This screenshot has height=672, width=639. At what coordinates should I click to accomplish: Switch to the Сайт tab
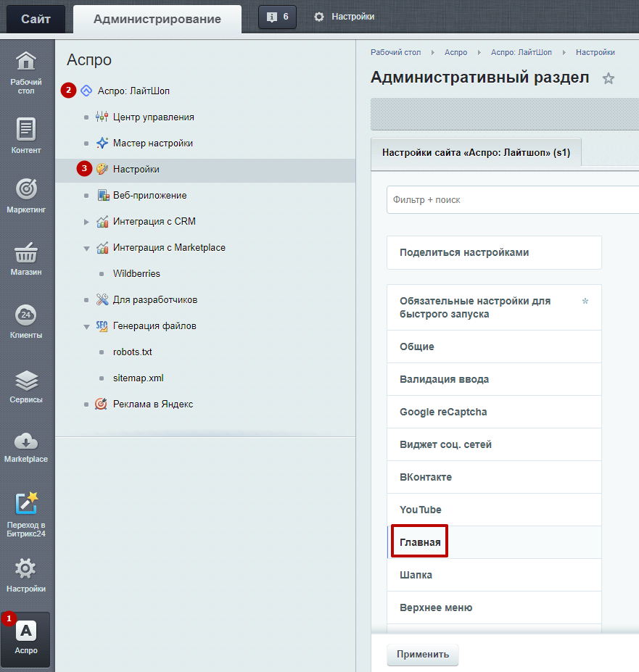[x=36, y=19]
